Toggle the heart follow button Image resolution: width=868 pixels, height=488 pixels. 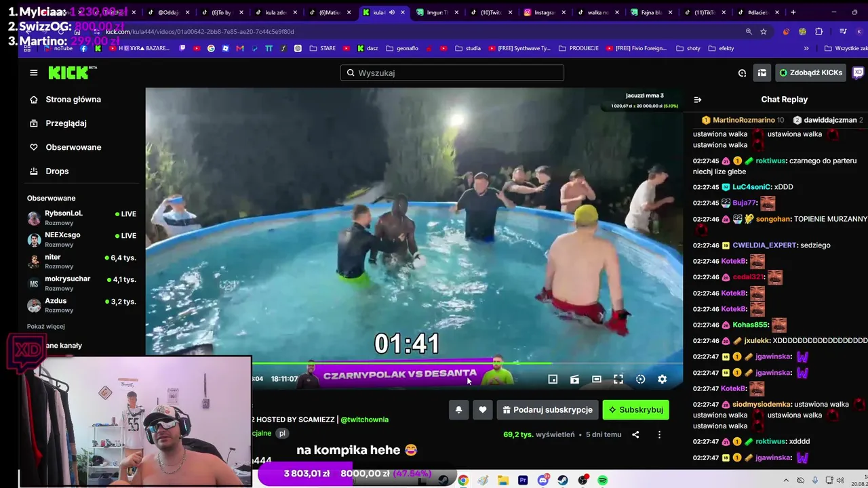[483, 409]
